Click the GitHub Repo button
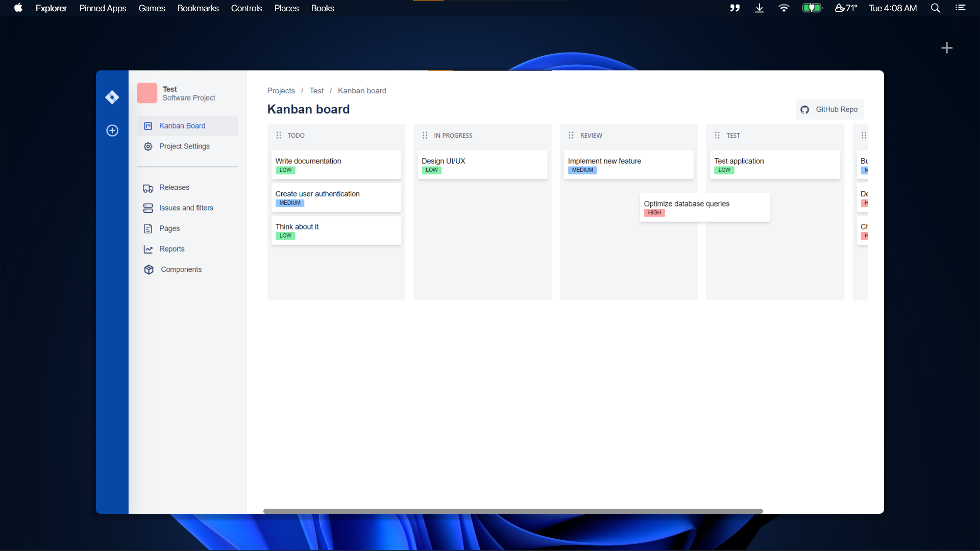 [829, 109]
